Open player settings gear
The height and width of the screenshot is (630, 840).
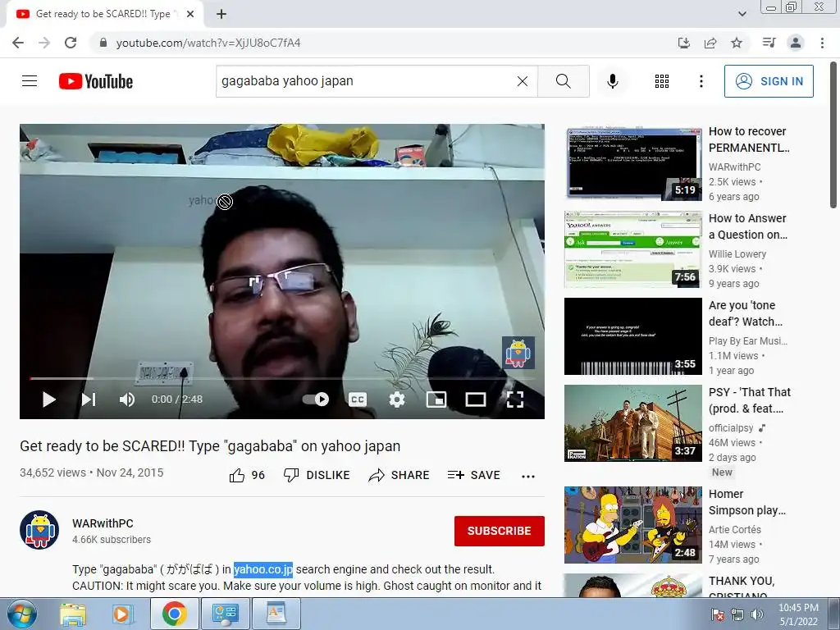point(397,399)
